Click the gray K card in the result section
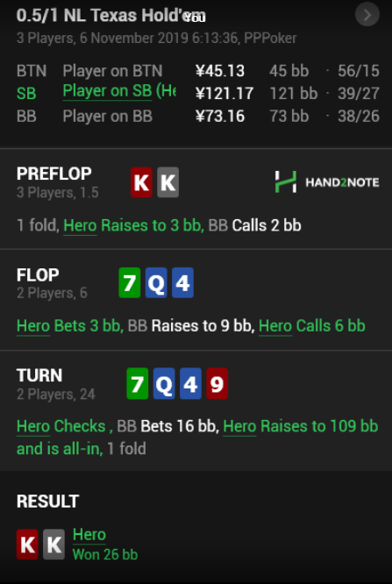392x584 pixels. tap(54, 545)
